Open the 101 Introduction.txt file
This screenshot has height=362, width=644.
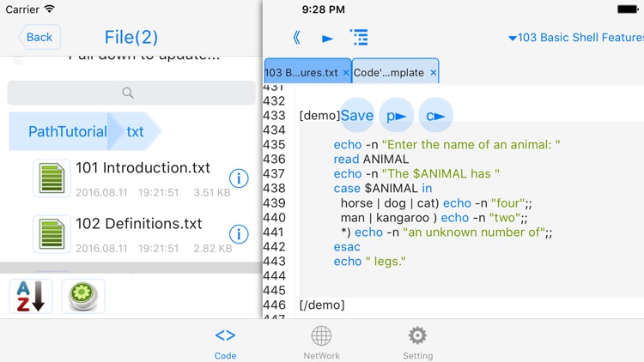pyautogui.click(x=142, y=169)
